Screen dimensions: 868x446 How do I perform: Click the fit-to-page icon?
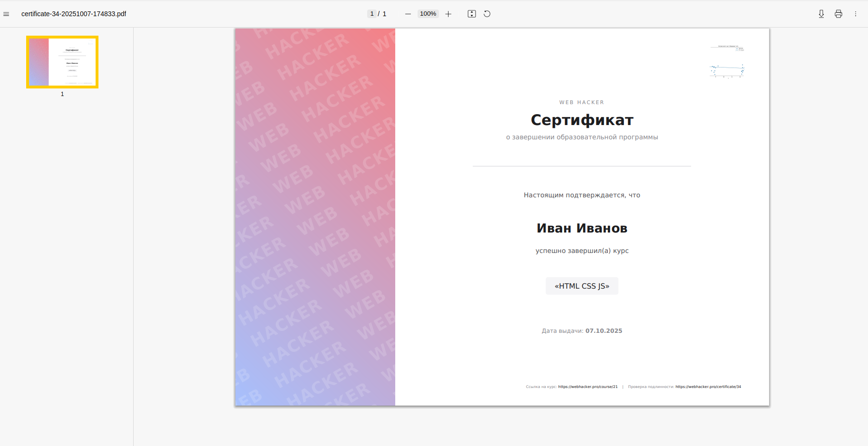coord(472,14)
